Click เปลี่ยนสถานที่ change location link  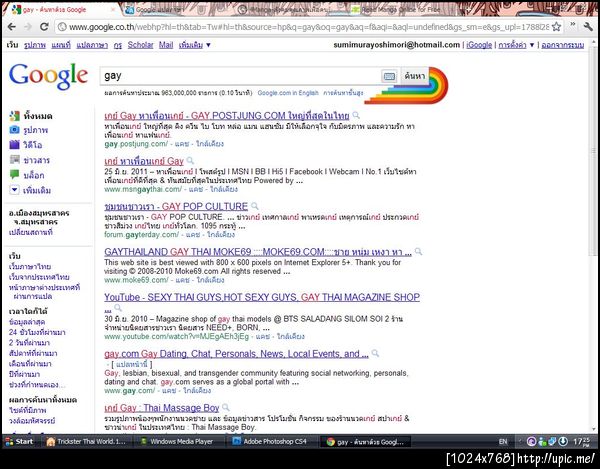pos(31,232)
